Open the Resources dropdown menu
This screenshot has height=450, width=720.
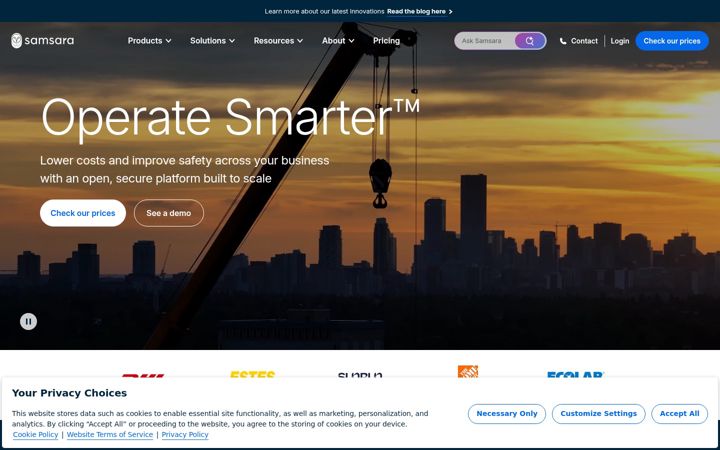pyautogui.click(x=278, y=41)
